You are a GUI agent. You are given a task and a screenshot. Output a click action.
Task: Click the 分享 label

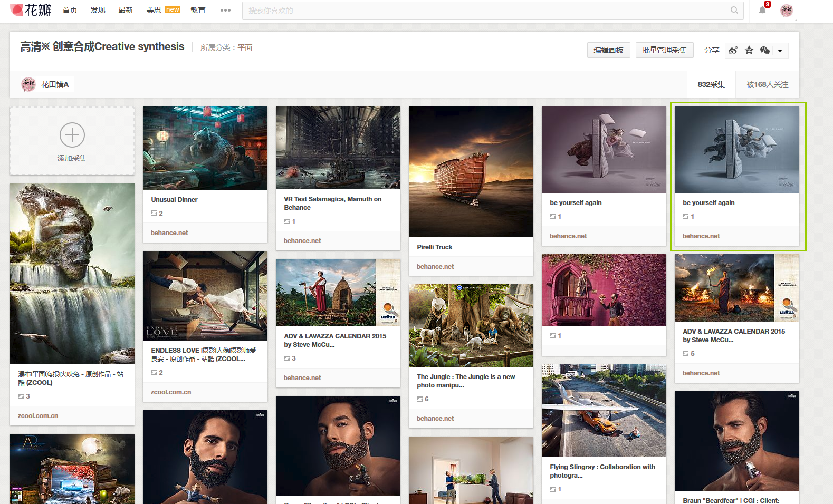(712, 50)
